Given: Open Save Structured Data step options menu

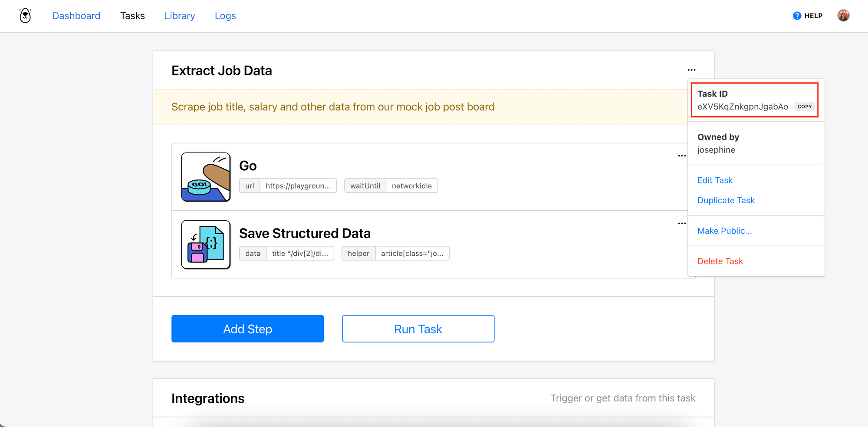Looking at the screenshot, I should pyautogui.click(x=682, y=224).
